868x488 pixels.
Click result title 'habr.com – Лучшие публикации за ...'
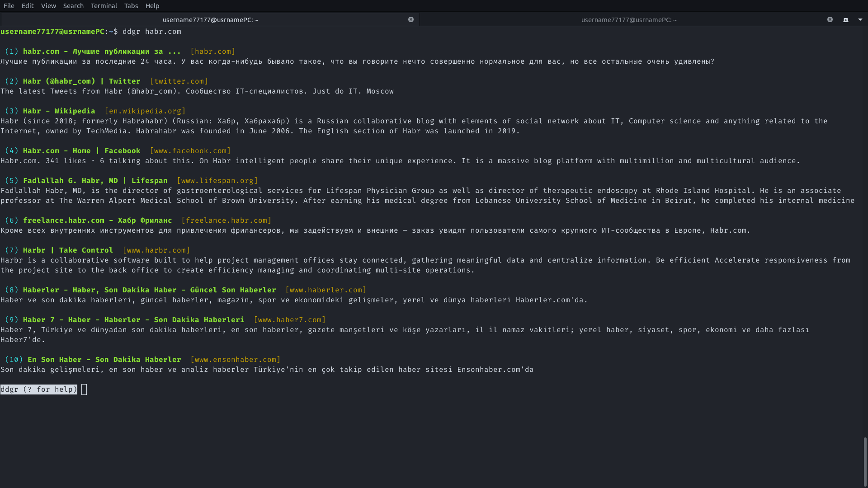[x=102, y=52]
